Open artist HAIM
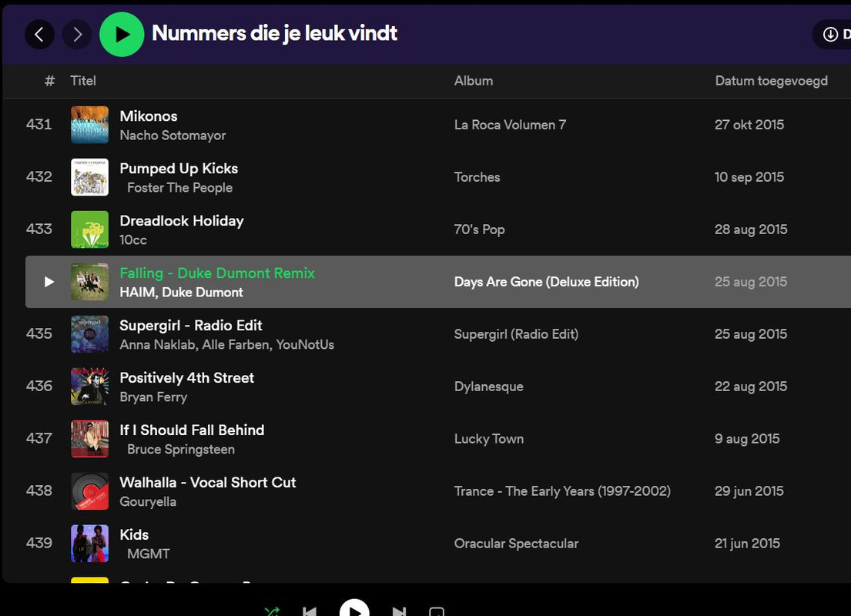The height and width of the screenshot is (616, 851). click(137, 293)
